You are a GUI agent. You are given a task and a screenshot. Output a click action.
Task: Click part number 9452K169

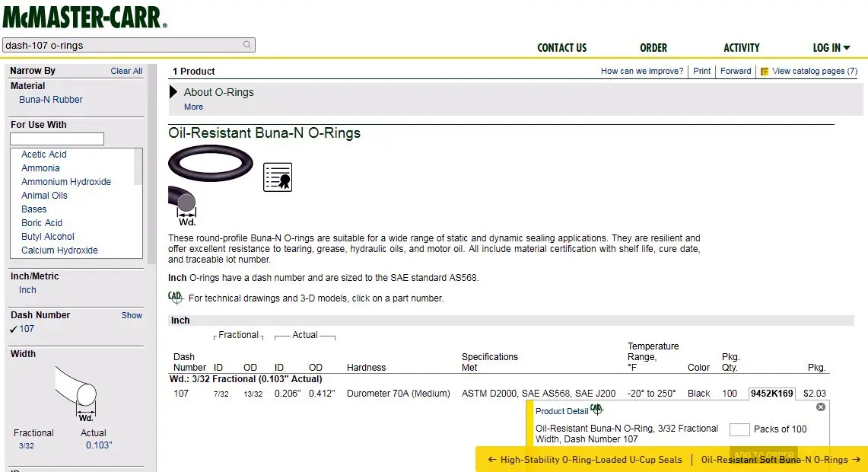[771, 394]
